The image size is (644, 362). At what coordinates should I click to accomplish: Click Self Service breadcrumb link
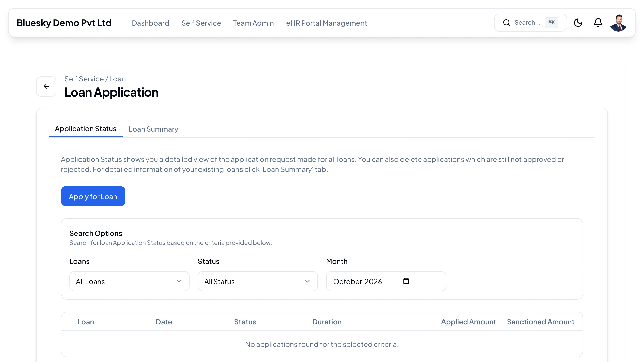click(x=84, y=79)
